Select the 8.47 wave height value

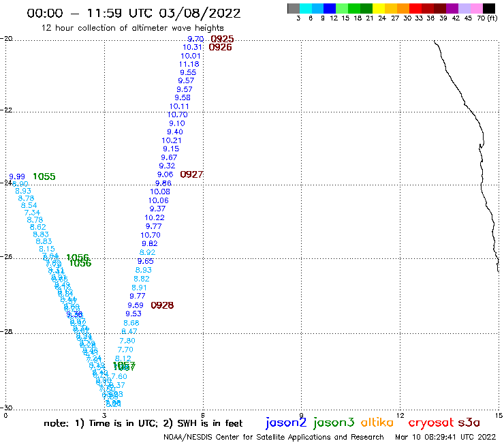point(129,331)
